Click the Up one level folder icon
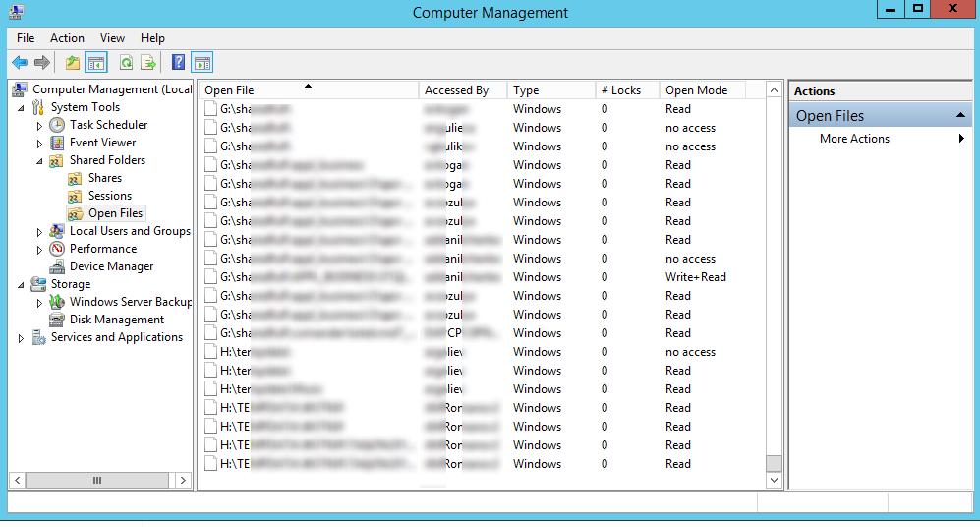Screen dimensions: 980x527 click(x=73, y=63)
